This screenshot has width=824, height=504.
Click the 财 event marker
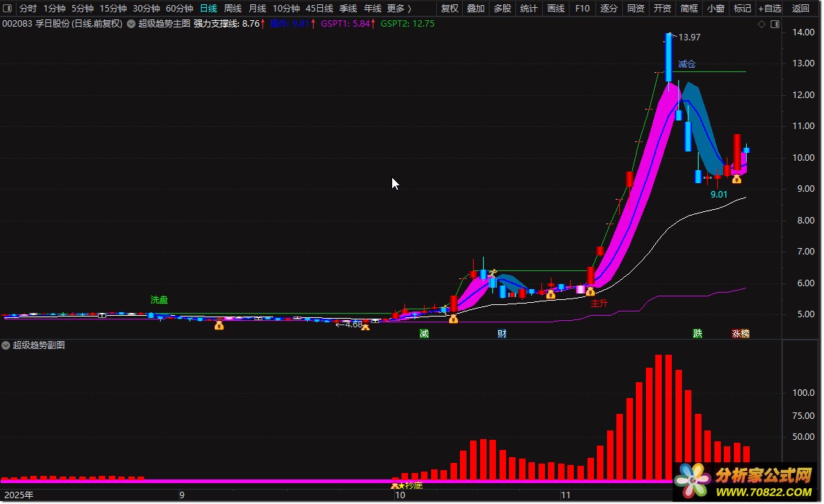[502, 333]
